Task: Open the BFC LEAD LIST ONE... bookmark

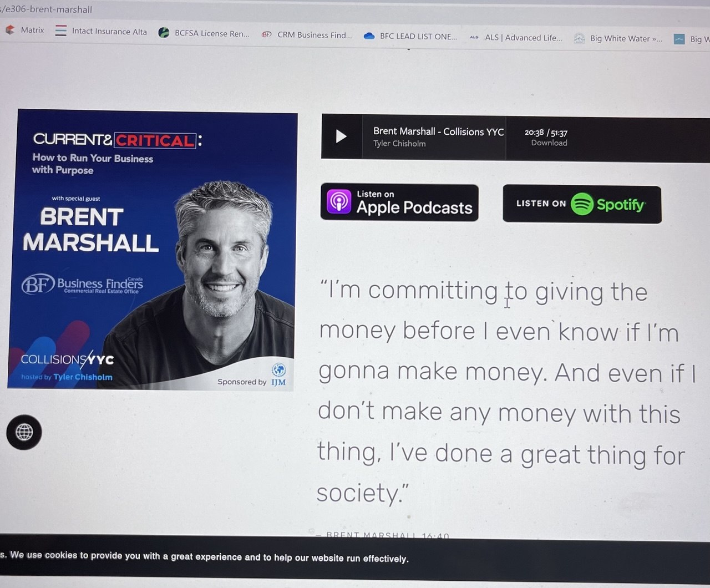Action: tap(410, 37)
